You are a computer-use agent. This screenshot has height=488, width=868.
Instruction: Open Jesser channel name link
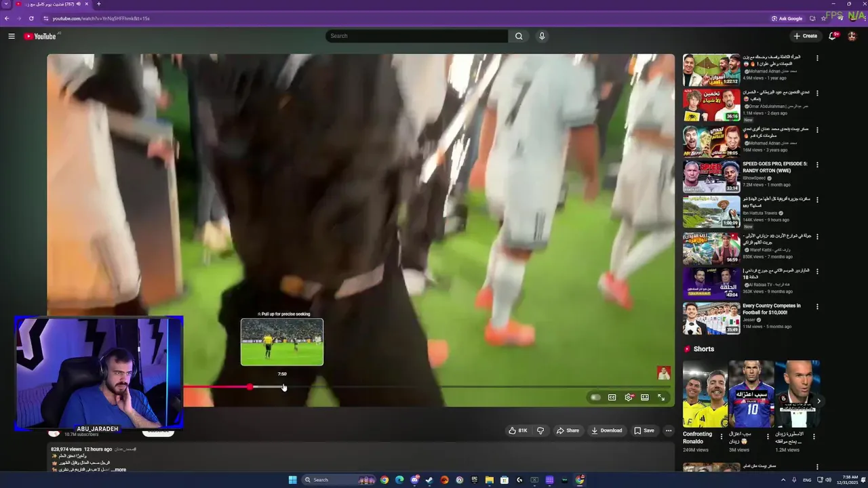pos(749,320)
